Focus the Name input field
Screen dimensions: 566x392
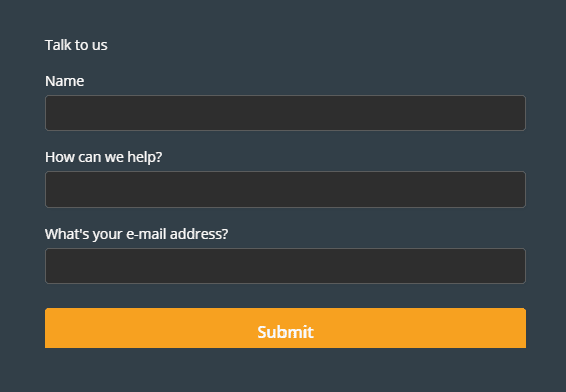pyautogui.click(x=285, y=113)
